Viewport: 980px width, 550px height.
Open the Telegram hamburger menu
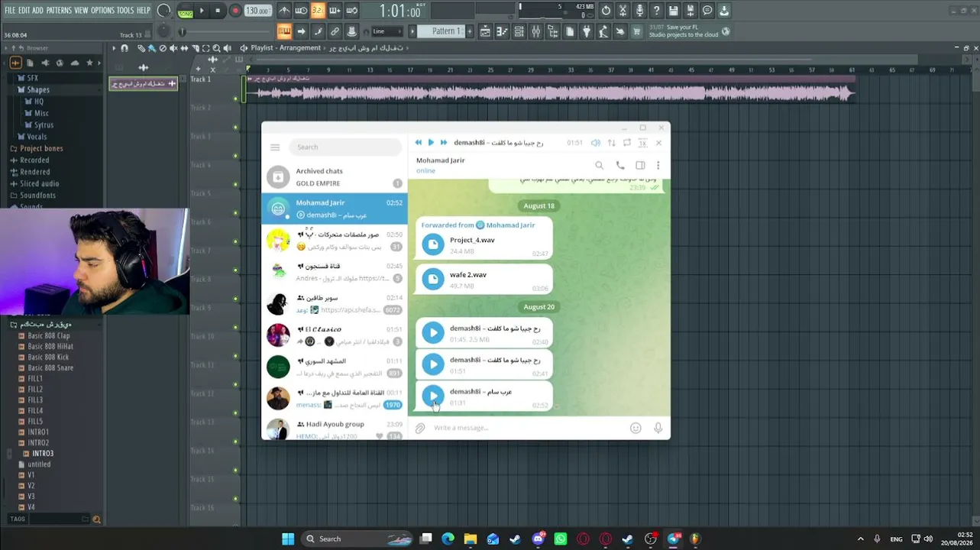point(275,147)
